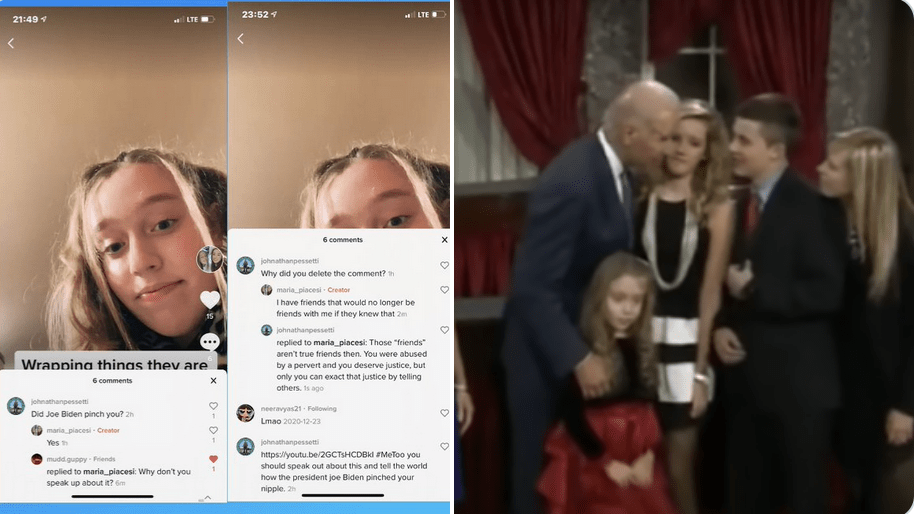914x514 pixels.
Task: Open neeravyas21's profile avatar
Action: (x=245, y=413)
